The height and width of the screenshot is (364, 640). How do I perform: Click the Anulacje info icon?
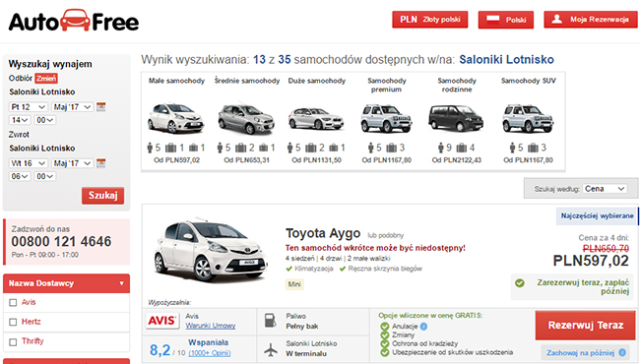tap(423, 326)
